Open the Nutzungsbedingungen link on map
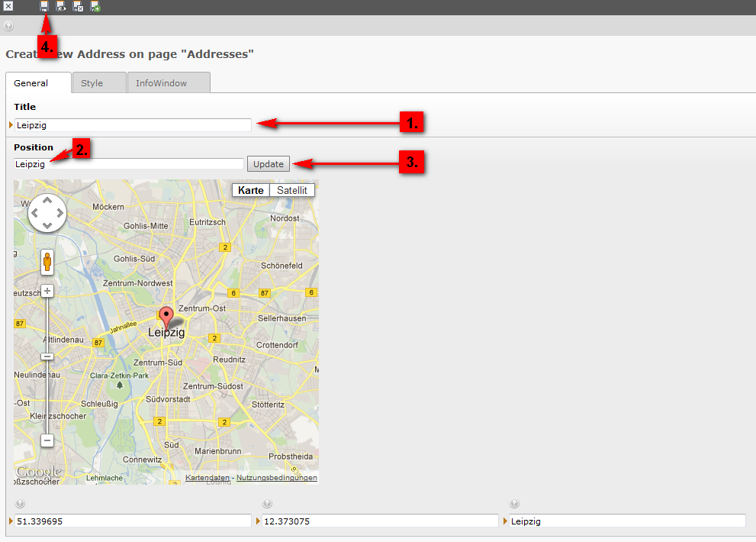The height and width of the screenshot is (542, 756). [x=276, y=478]
